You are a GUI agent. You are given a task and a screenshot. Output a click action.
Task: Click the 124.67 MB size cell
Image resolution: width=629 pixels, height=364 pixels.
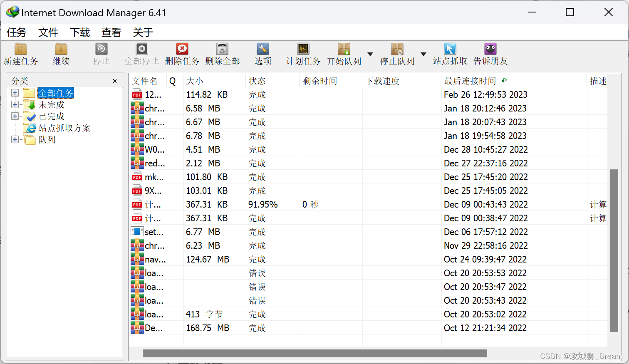(x=208, y=259)
